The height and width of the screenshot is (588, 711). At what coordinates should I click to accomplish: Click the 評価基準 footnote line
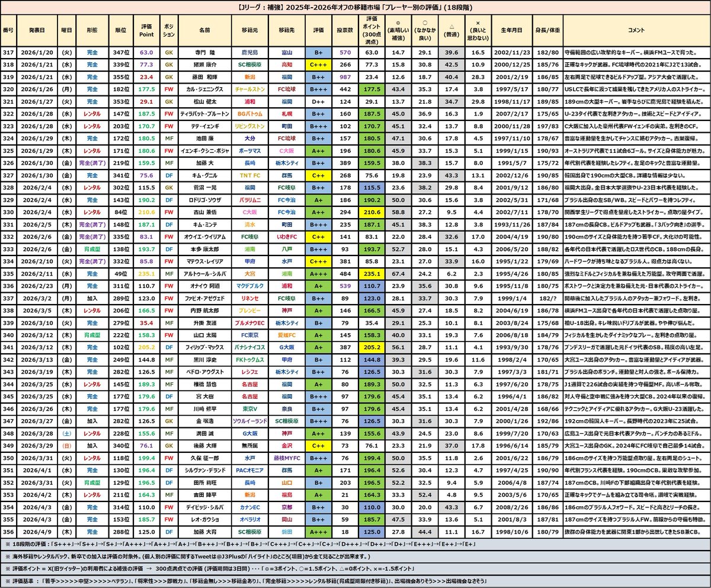click(355, 581)
